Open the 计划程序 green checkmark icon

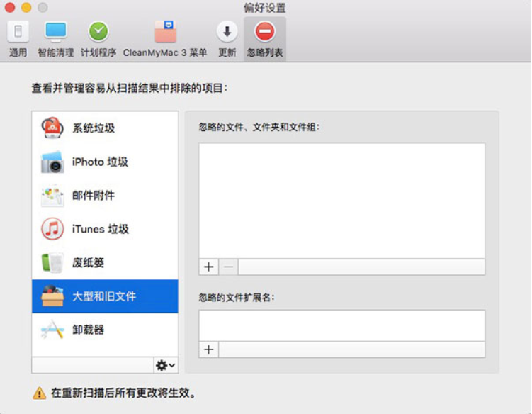(98, 32)
